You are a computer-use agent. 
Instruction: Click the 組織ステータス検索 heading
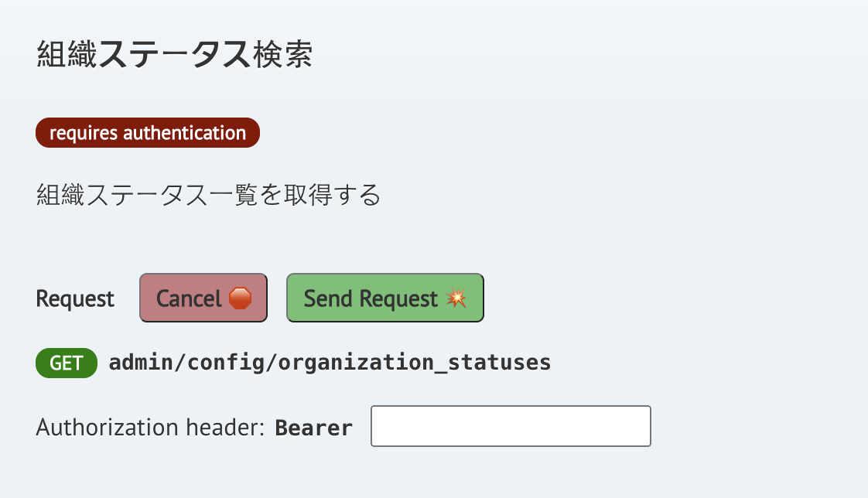174,56
